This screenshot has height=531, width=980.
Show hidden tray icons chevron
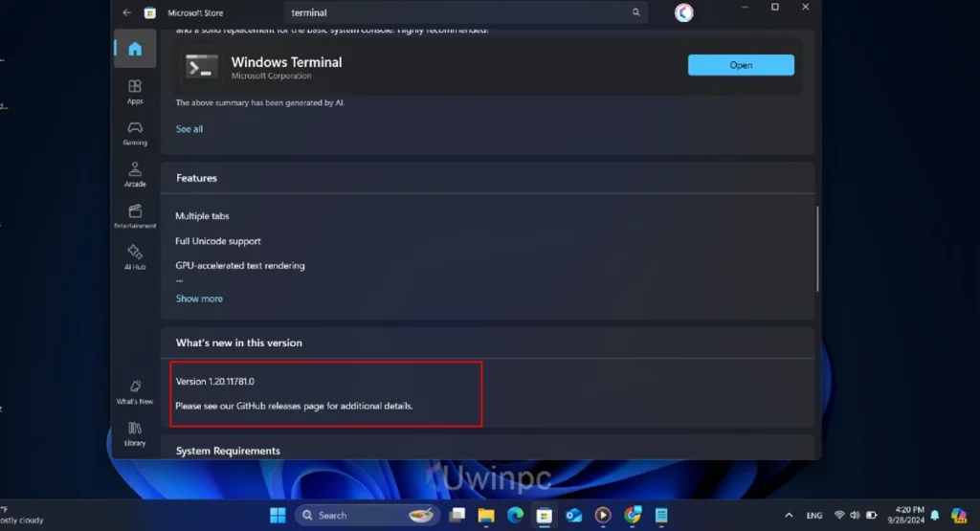789,516
